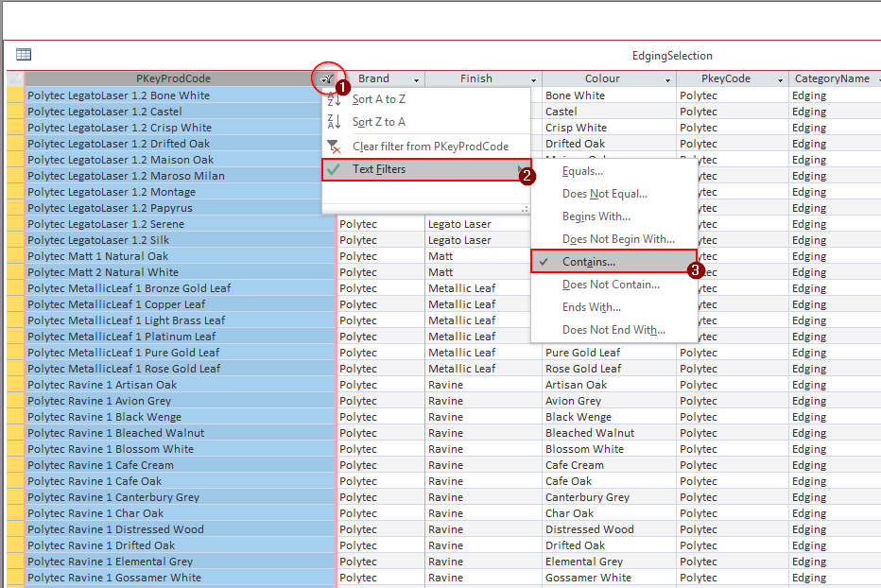Click Finish cell Legato Laser in Serene row
This screenshot has height=588, width=881.
click(483, 224)
